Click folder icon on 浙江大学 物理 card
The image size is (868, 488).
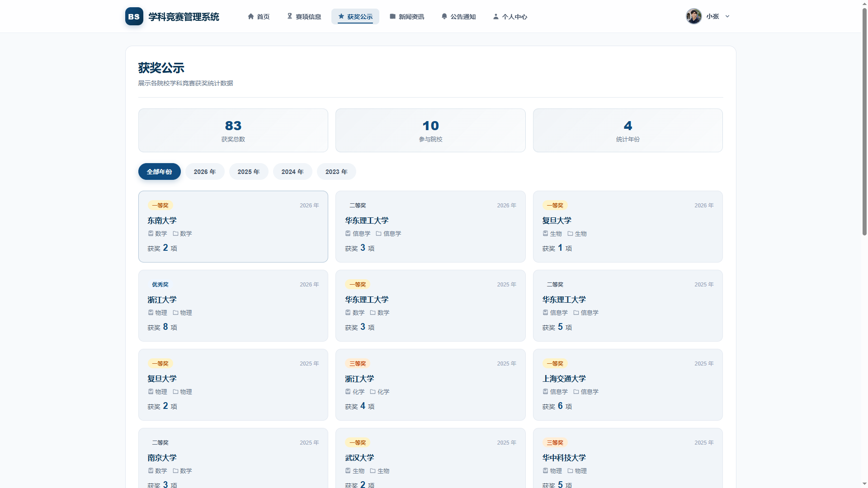click(175, 313)
